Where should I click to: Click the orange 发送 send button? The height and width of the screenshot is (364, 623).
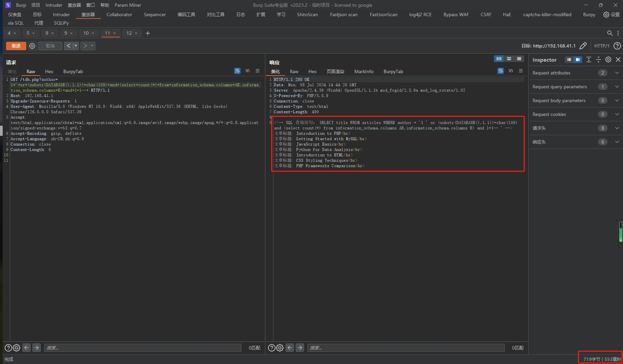tap(16, 46)
